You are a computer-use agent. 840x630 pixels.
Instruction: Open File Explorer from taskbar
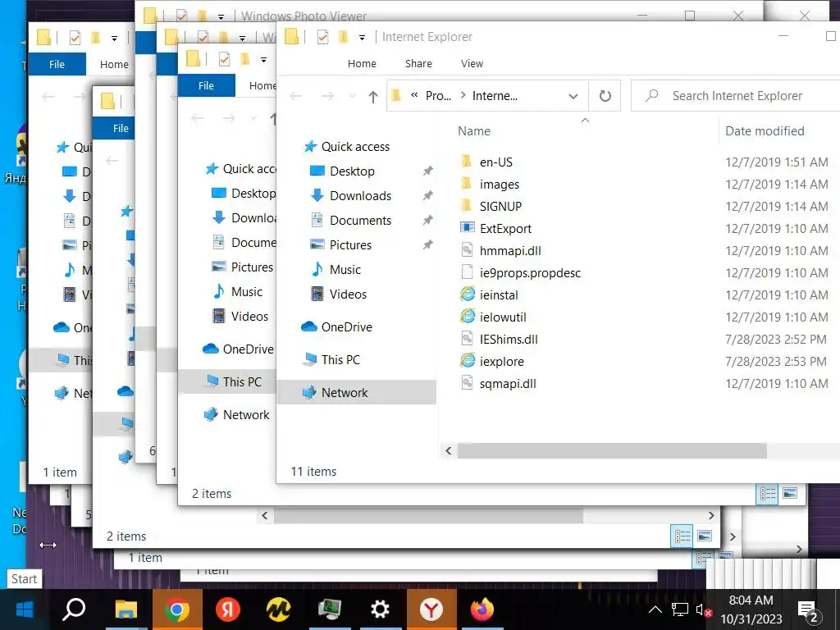(126, 609)
